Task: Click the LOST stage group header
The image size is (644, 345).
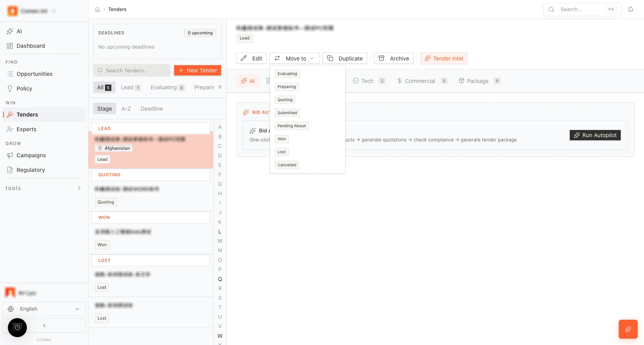Action: point(151,260)
